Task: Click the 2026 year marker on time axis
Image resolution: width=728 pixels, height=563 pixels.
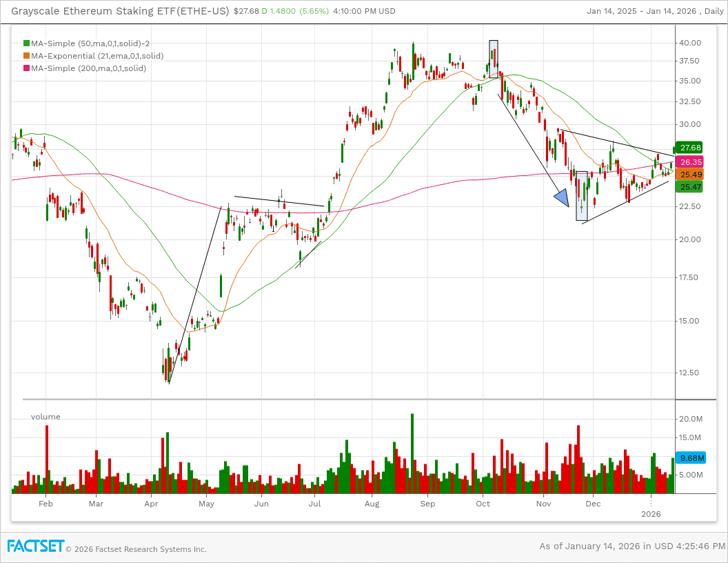Action: 651,514
